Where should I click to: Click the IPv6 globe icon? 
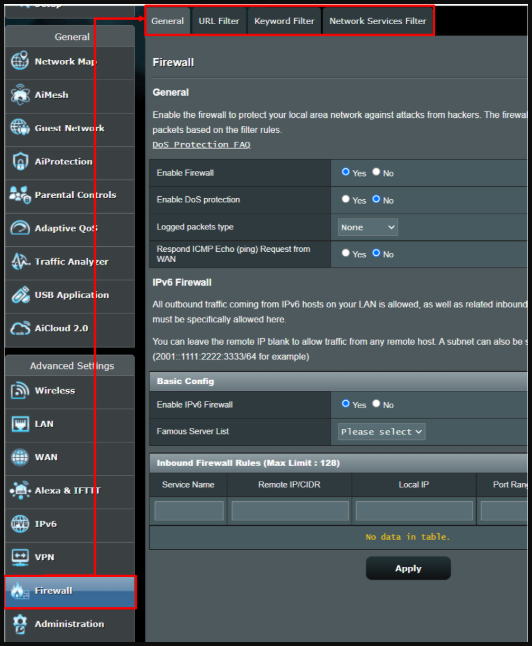pos(20,524)
